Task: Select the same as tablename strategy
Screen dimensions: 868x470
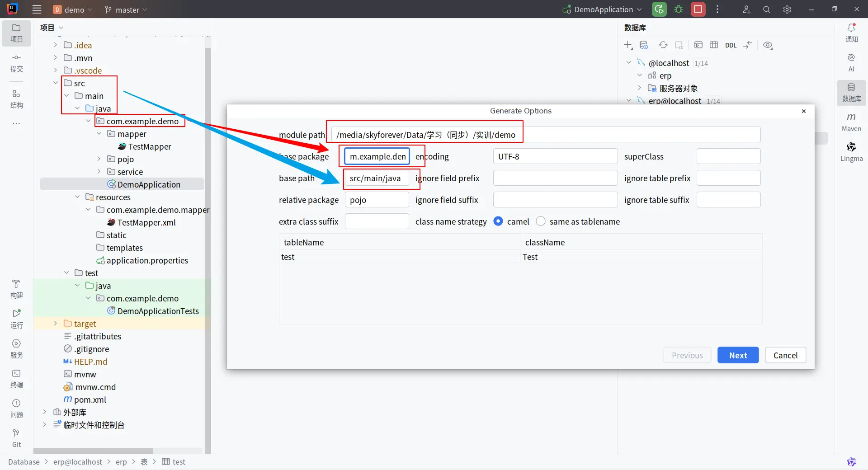Action: coord(541,221)
